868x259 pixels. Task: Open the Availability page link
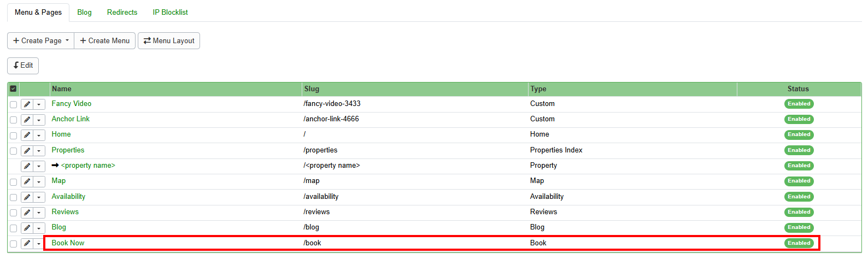[68, 196]
